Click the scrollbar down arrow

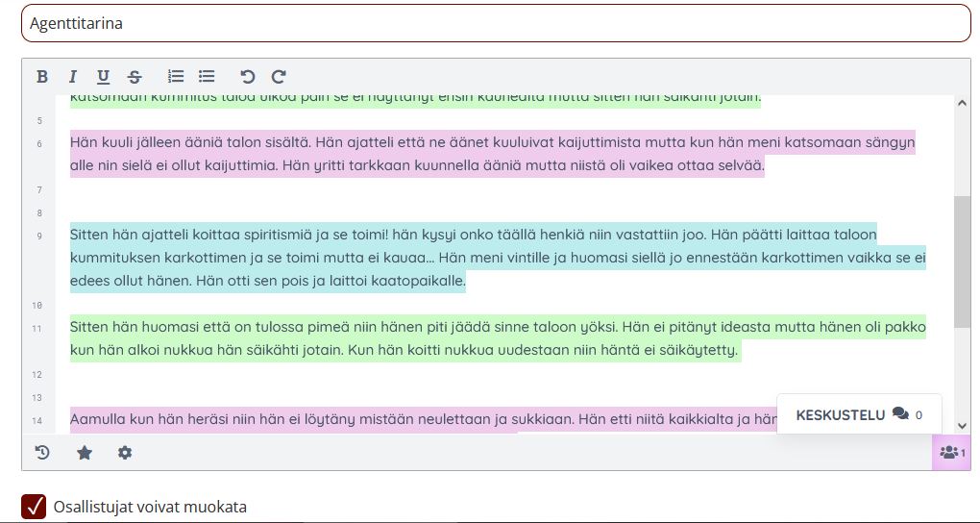(x=962, y=425)
